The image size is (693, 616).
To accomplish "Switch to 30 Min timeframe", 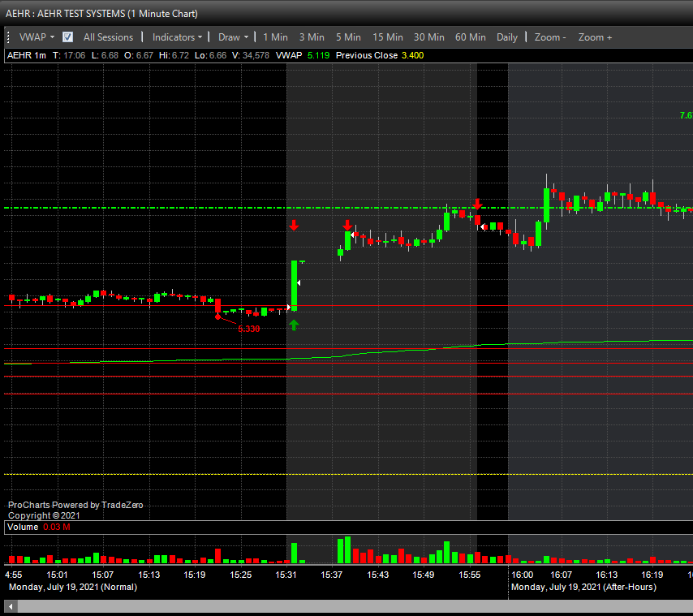I will [x=428, y=37].
